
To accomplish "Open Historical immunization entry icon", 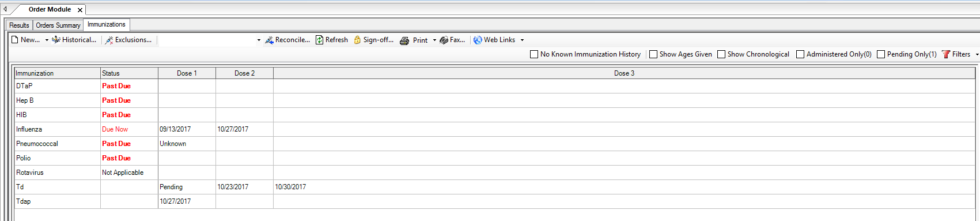I will coord(56,40).
